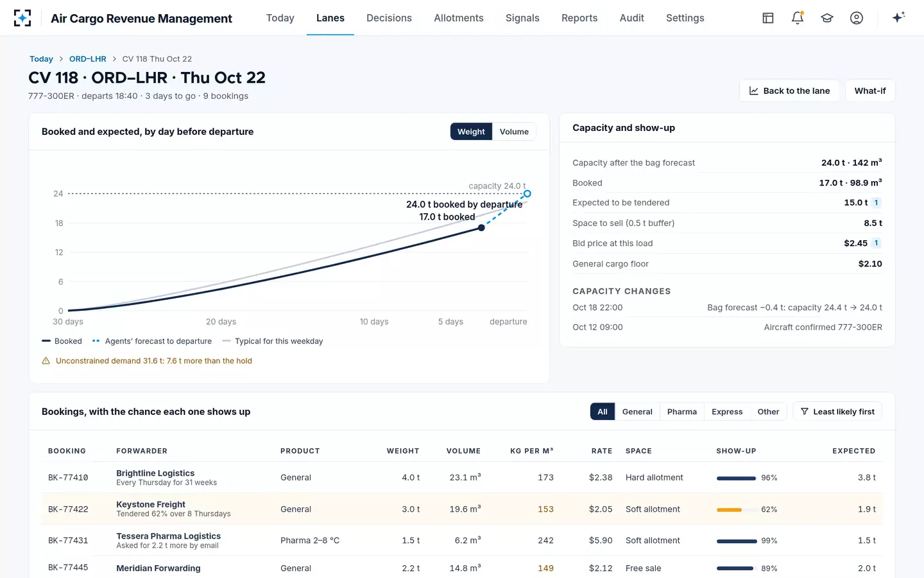
Task: Click the Keystone Freight forwarder name
Action: pyautogui.click(x=151, y=504)
